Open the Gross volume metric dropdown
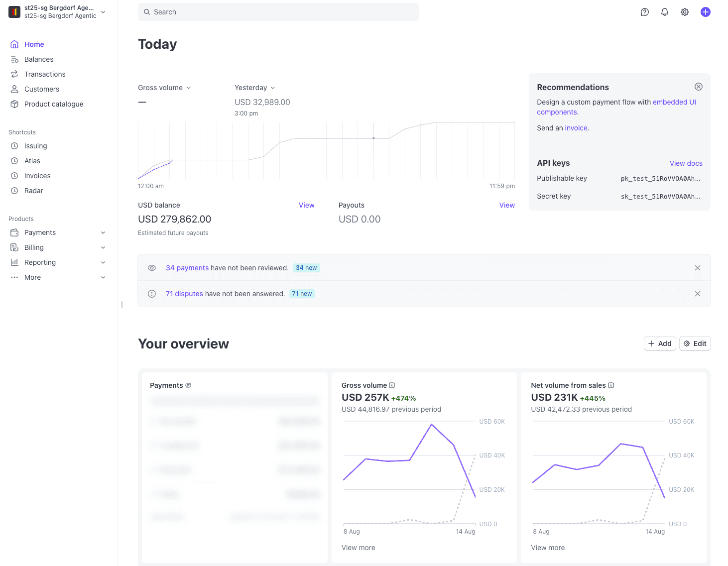Image resolution: width=728 pixels, height=566 pixels. (164, 88)
